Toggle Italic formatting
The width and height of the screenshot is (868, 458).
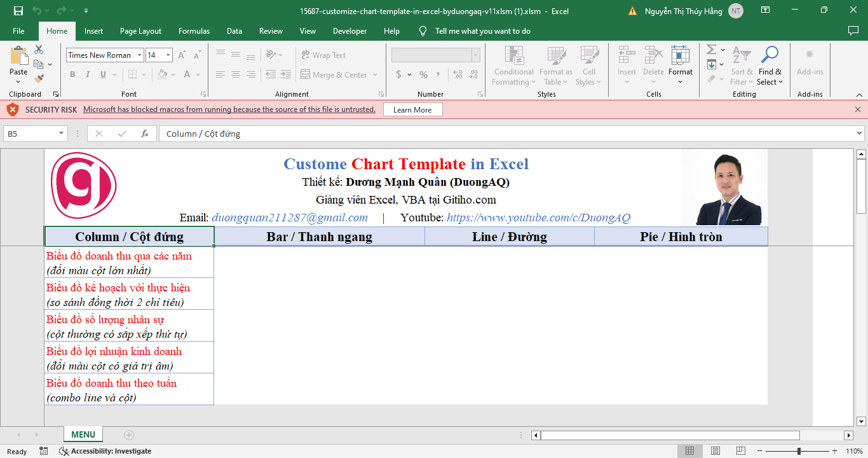point(88,74)
